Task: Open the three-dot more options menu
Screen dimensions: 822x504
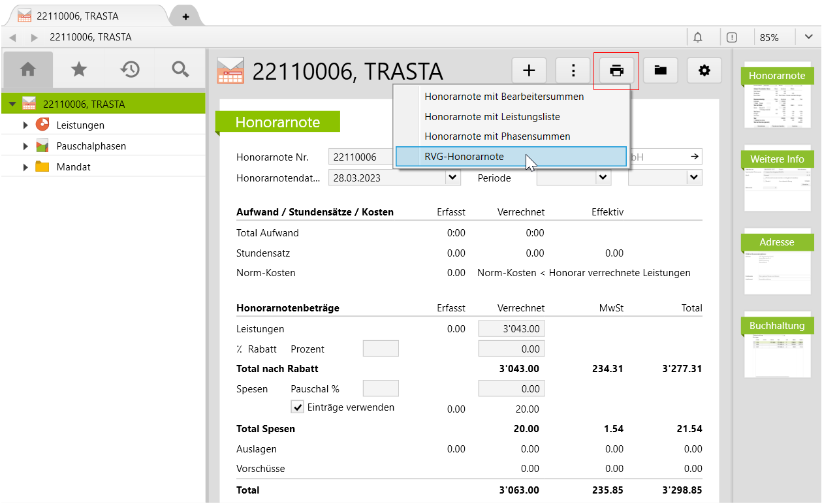Action: point(573,71)
